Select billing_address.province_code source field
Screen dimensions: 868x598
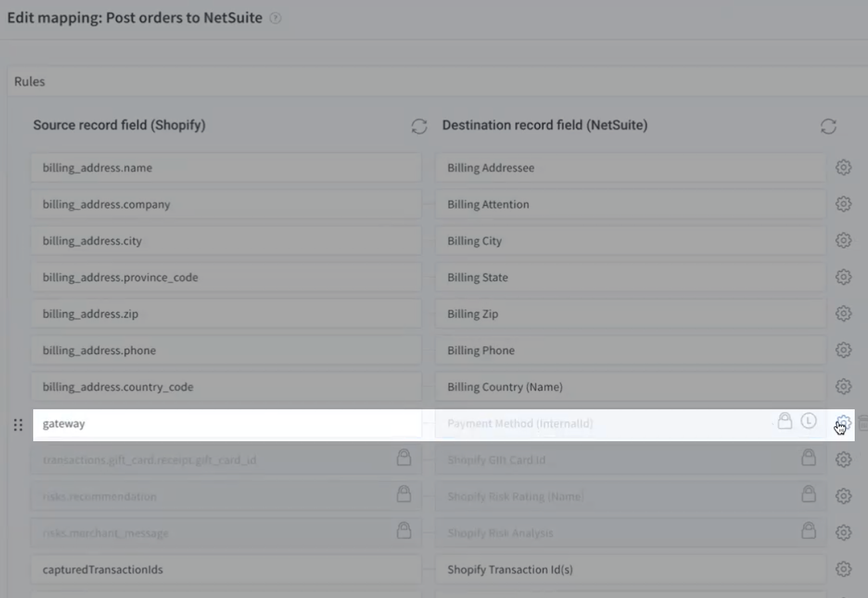[x=226, y=277]
